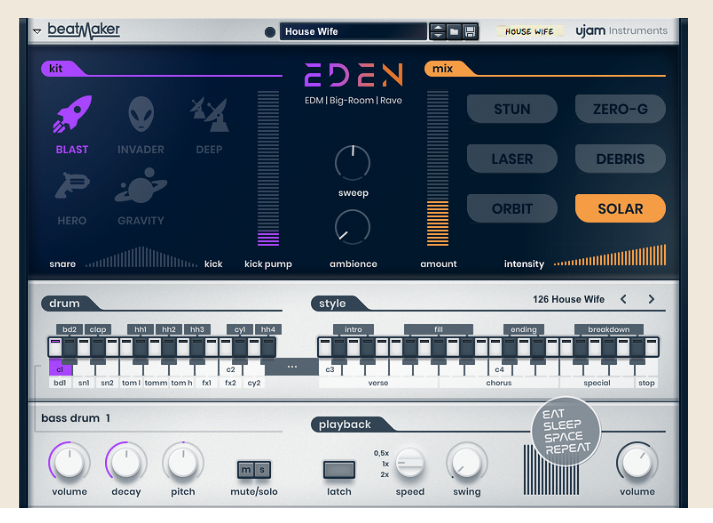Toggle the SOLAR mix preset

point(620,208)
